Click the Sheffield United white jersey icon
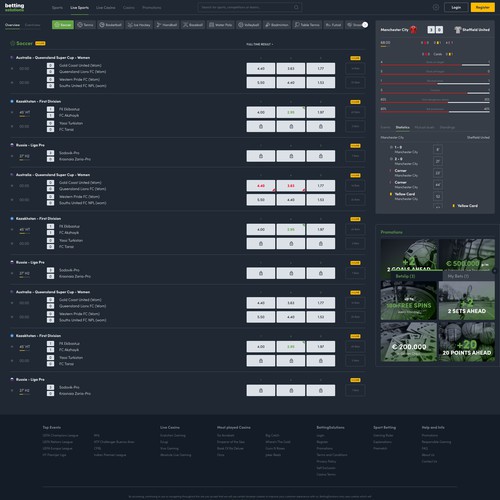Viewport: 500px width, 500px height. point(457,30)
